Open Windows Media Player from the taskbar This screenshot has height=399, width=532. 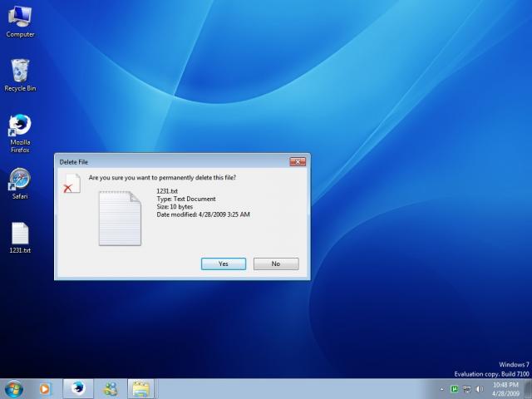coord(45,388)
